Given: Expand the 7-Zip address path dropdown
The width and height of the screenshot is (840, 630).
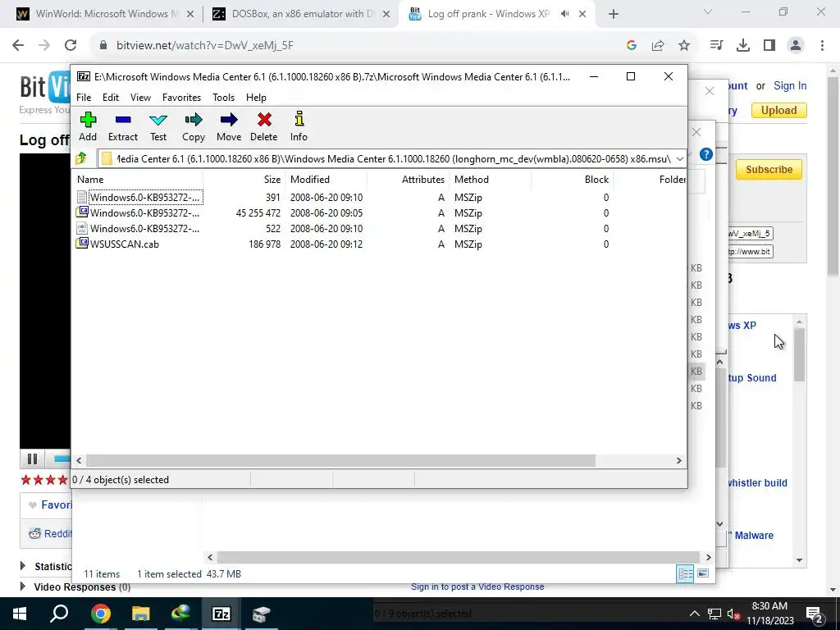Looking at the screenshot, I should point(679,158).
